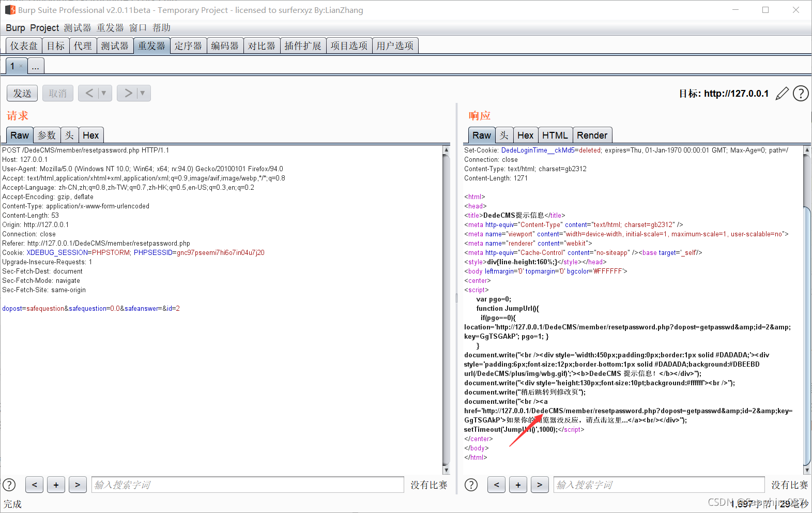
Task: Switch to the 代理 tab
Action: coord(83,46)
